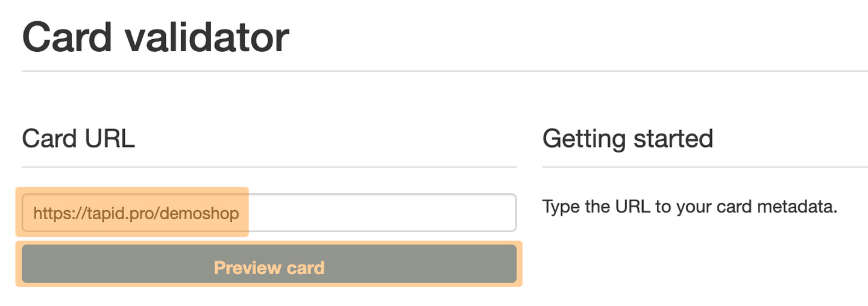The width and height of the screenshot is (868, 306).
Task: Click the word 'Preview' on the button
Action: click(x=241, y=267)
